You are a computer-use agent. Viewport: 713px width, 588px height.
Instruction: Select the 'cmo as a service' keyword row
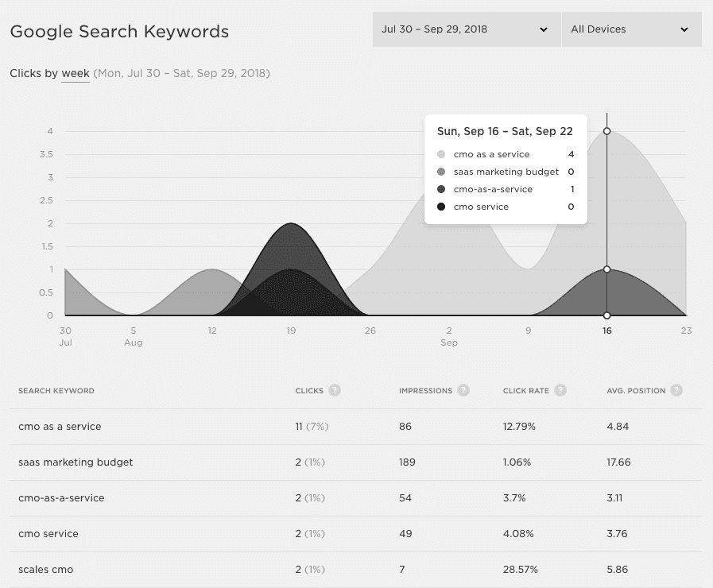point(60,427)
